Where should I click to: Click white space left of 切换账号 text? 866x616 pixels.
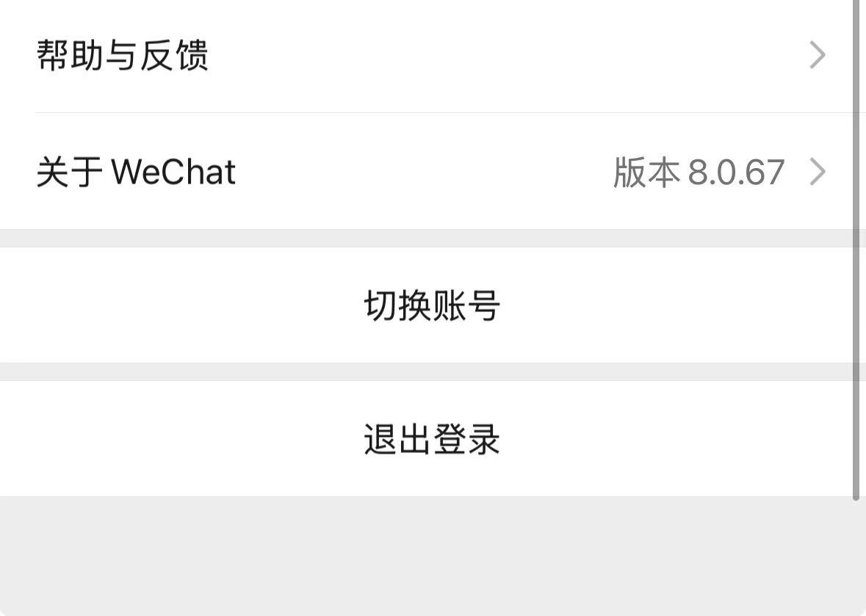[x=184, y=305]
